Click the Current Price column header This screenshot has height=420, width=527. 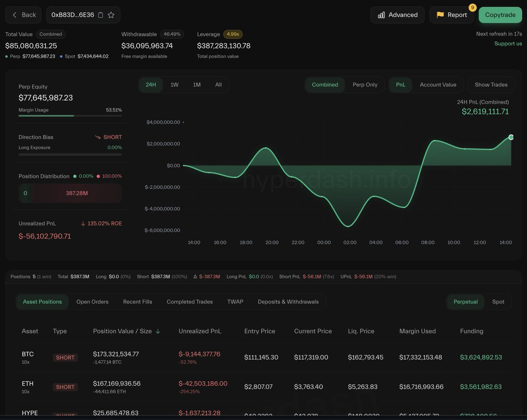[x=313, y=331]
